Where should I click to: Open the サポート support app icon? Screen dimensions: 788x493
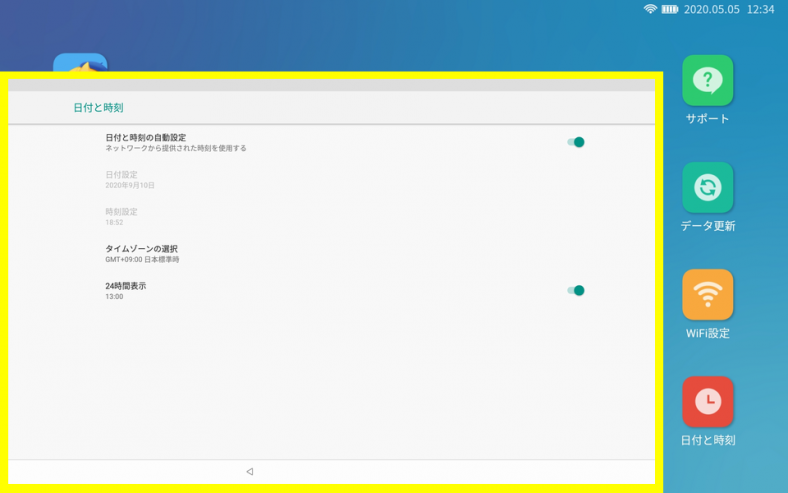click(x=708, y=80)
